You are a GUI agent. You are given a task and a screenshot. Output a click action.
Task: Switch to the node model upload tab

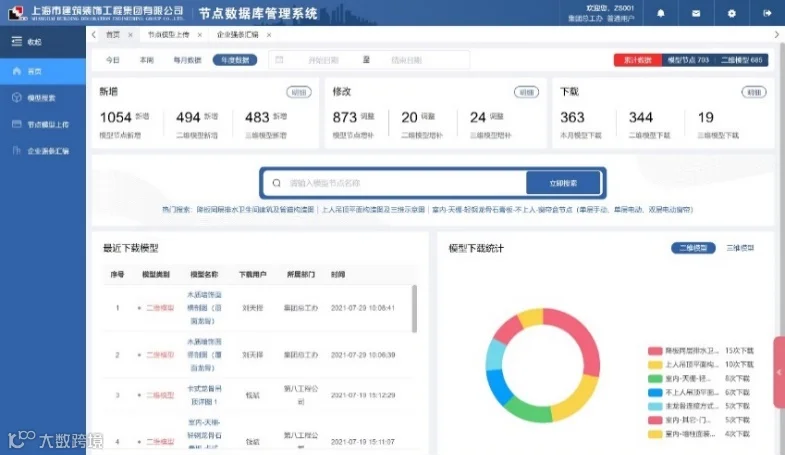[x=169, y=35]
